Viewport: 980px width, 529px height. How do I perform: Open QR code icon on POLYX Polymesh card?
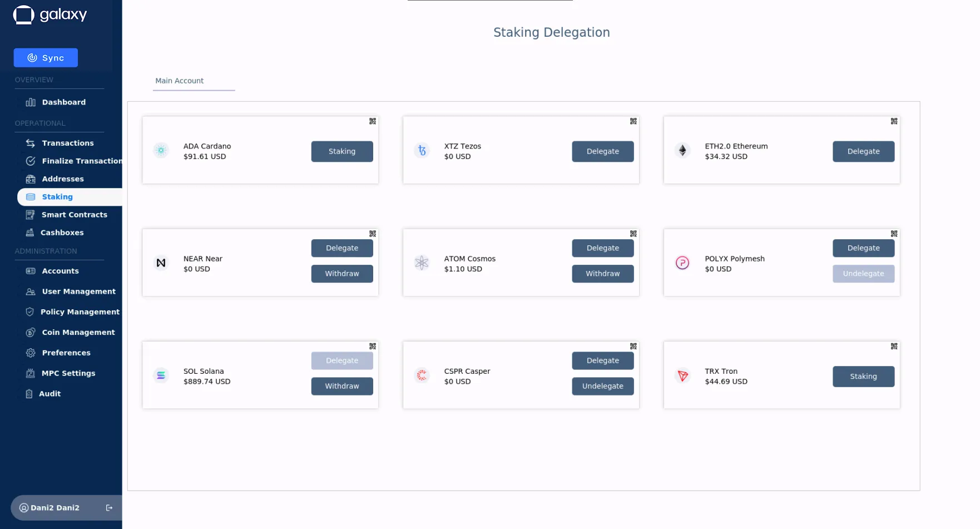click(894, 234)
